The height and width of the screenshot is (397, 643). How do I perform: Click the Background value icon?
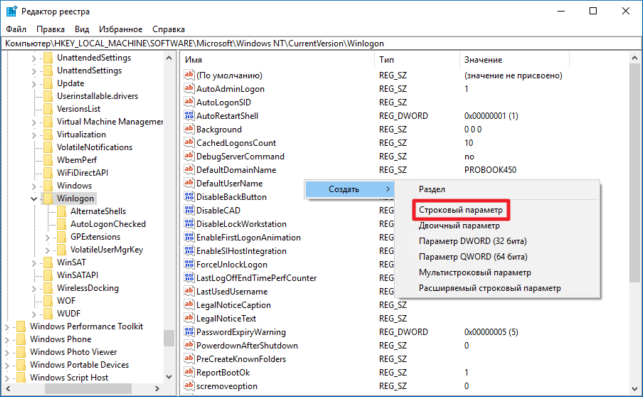[189, 129]
